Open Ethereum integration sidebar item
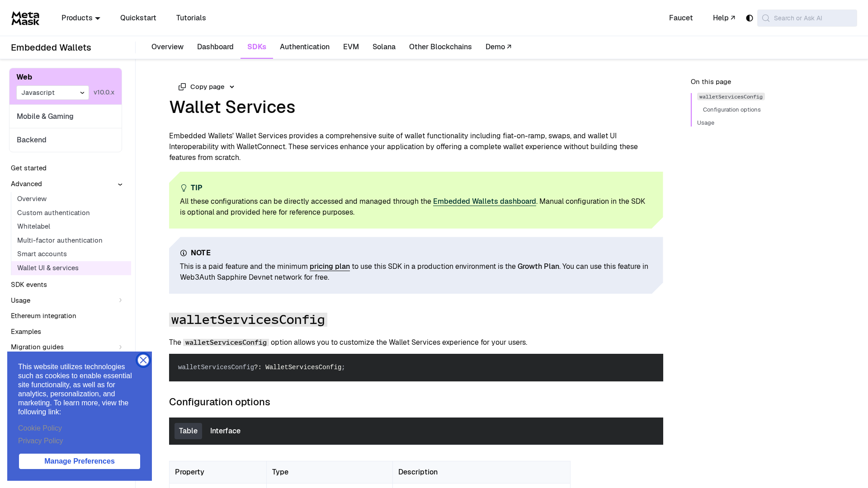Image resolution: width=868 pixels, height=488 pixels. [43, 316]
